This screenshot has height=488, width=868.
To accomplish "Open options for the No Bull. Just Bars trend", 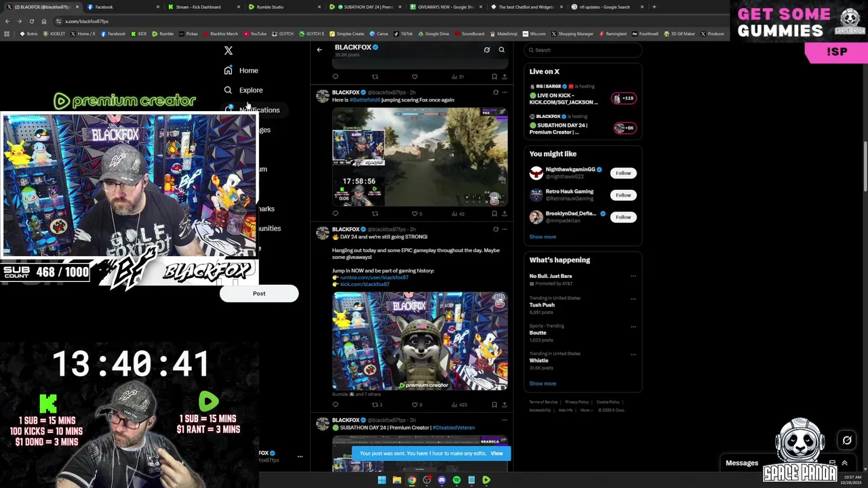I will (633, 276).
